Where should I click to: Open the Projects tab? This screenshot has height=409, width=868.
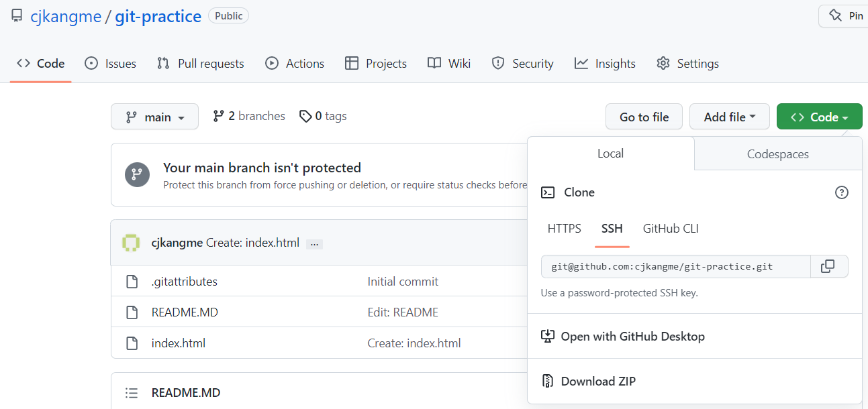[376, 64]
